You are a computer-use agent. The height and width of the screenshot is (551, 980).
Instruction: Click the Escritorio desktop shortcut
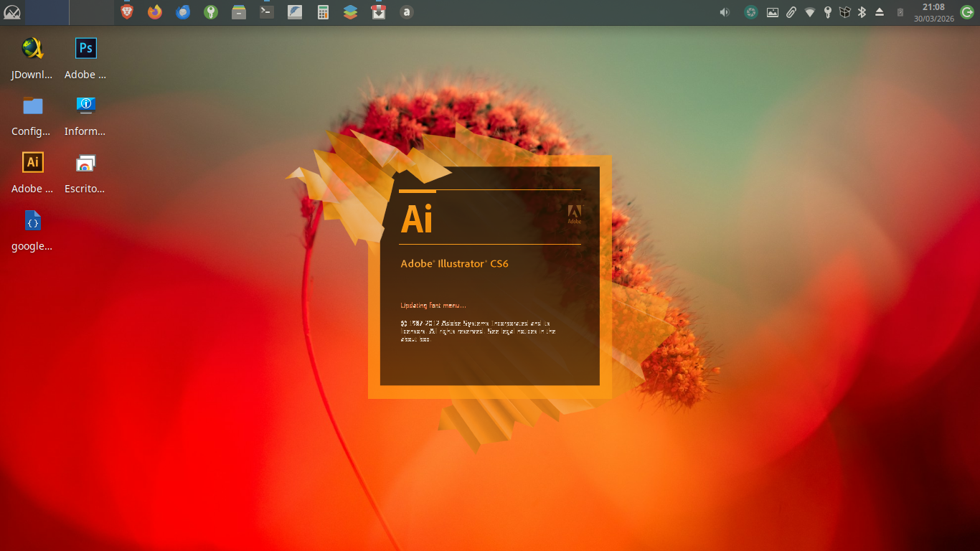tap(85, 164)
